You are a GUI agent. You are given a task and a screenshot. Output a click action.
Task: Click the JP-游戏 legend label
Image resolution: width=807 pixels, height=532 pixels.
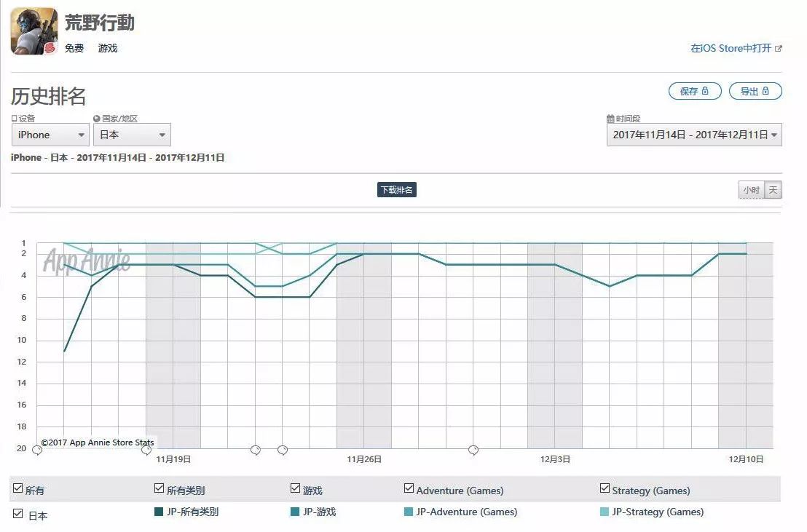[319, 512]
